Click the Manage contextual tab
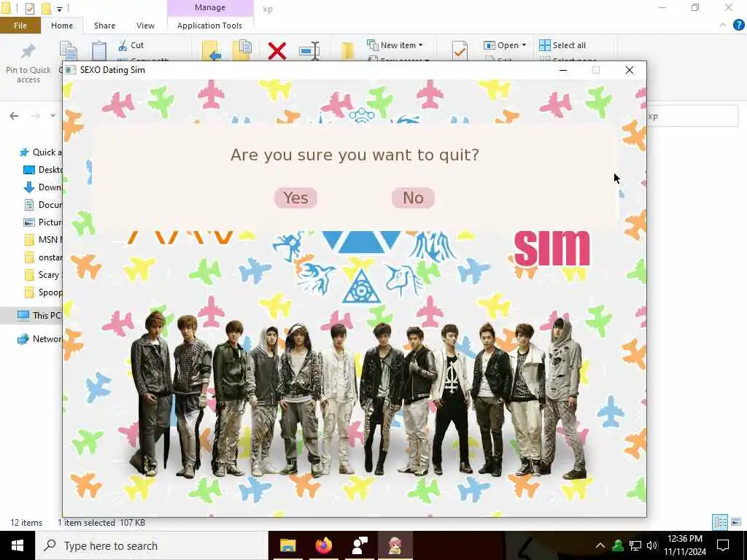747x560 pixels. pos(209,7)
